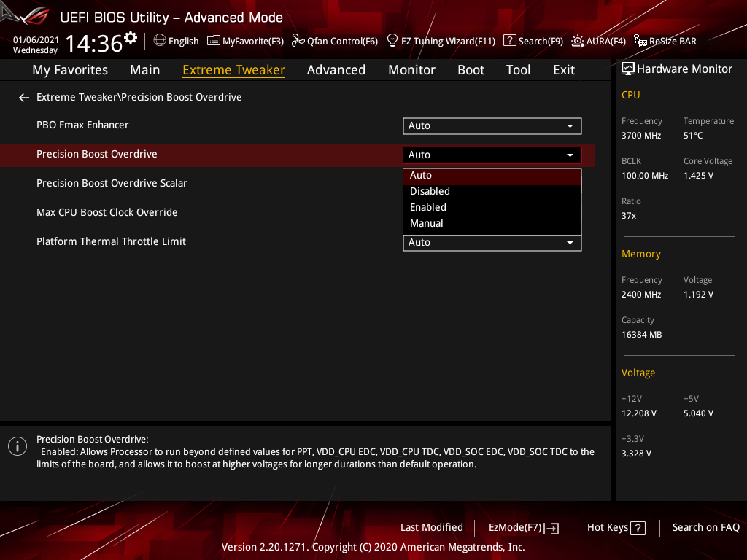Select the Precision Boost Overdrive row label
This screenshot has width=747, height=560.
coord(97,155)
